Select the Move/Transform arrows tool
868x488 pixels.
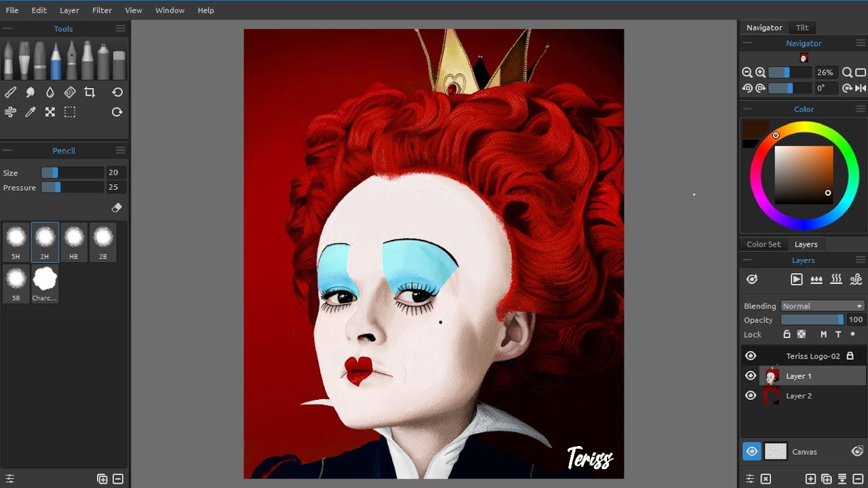tap(50, 112)
